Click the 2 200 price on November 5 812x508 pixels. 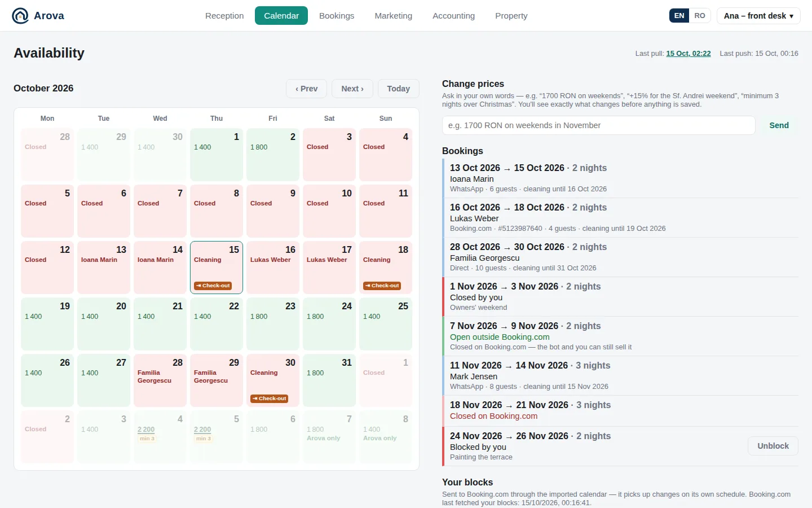coord(202,430)
